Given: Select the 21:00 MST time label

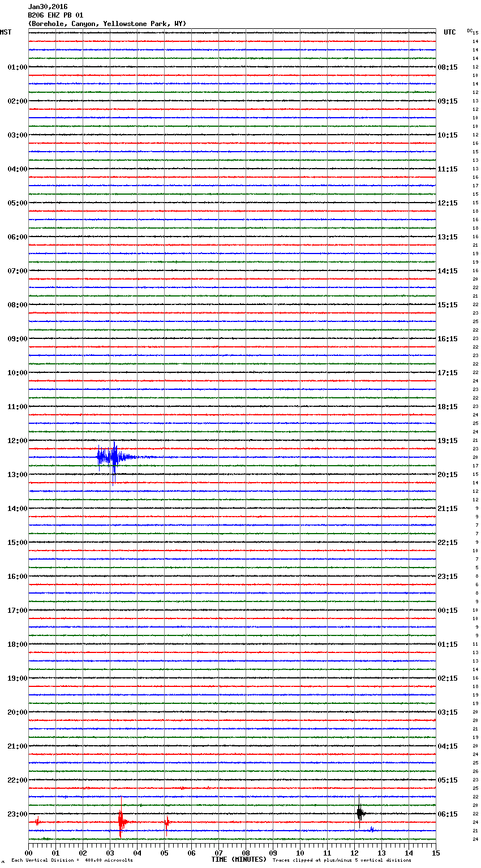Looking at the screenshot, I should tap(17, 746).
